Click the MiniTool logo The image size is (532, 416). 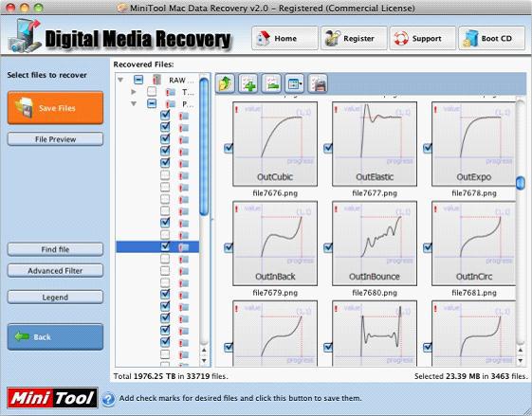coord(52,398)
